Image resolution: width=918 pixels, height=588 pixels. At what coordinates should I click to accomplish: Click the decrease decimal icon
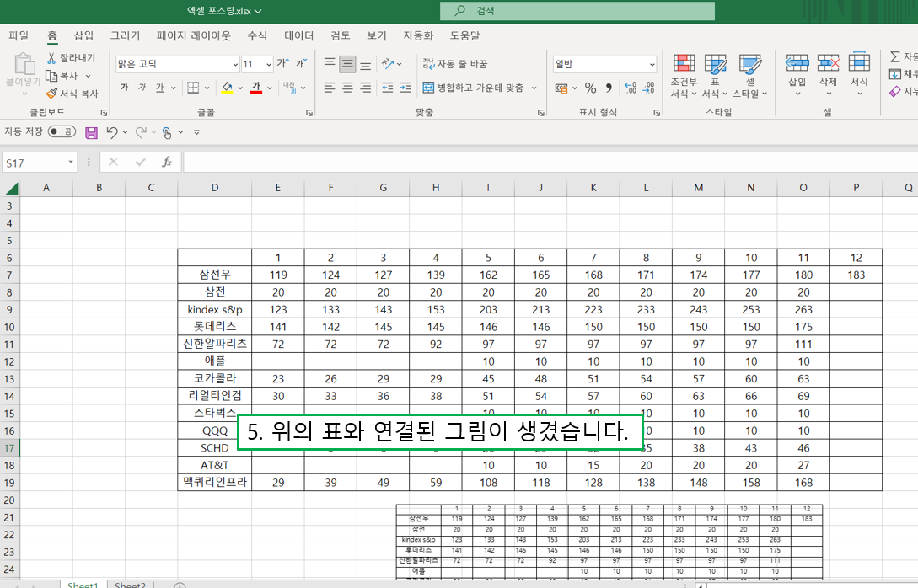[x=649, y=88]
